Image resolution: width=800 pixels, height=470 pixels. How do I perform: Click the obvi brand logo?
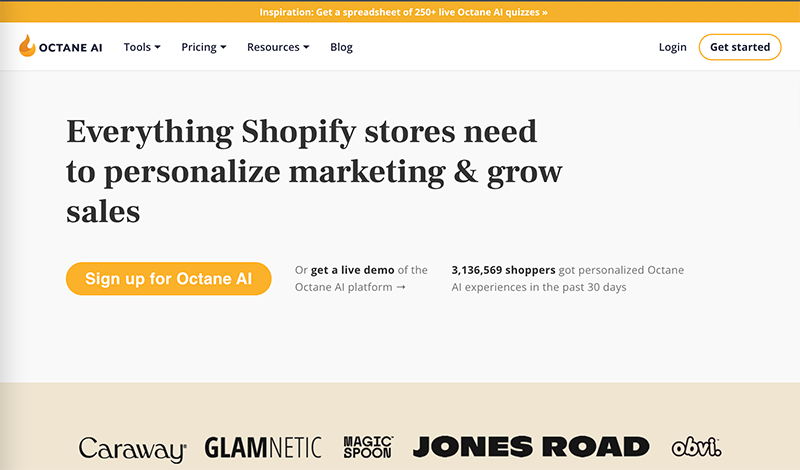coord(696,447)
